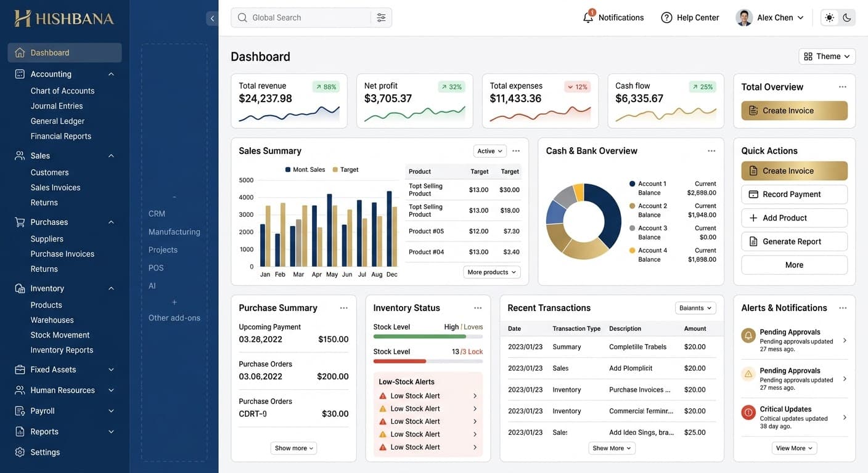This screenshot has height=473, width=868.
Task: Open Chart of Accounts
Action: coord(63,91)
